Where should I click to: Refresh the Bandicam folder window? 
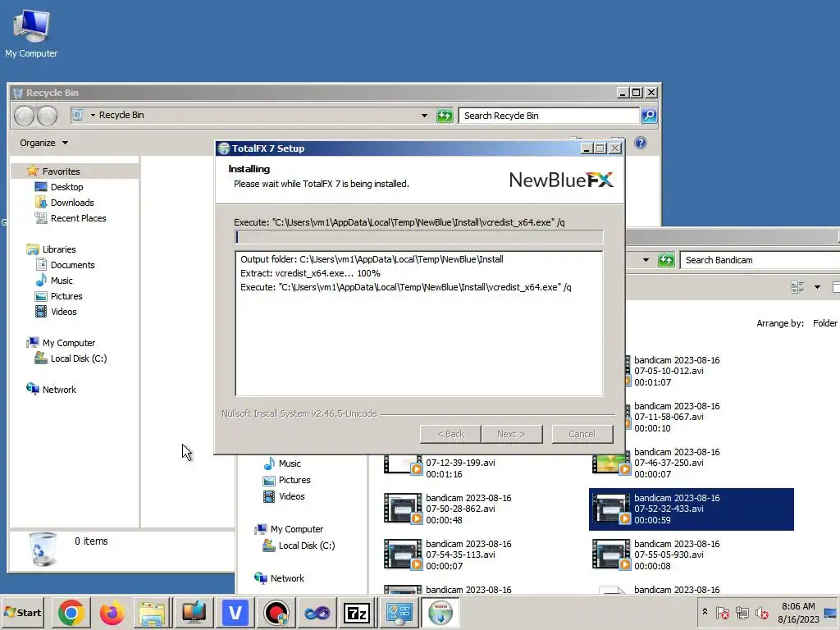click(x=666, y=260)
